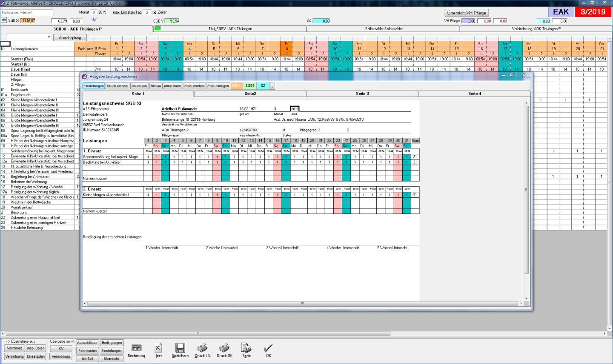Click the Übersicht VH-Pflege button
This screenshot has height=364, width=613.
[467, 13]
